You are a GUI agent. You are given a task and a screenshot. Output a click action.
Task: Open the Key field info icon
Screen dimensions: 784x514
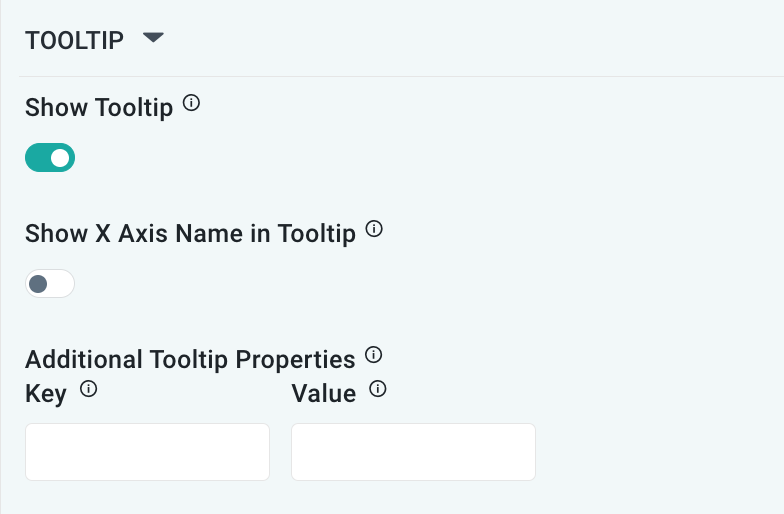point(88,390)
